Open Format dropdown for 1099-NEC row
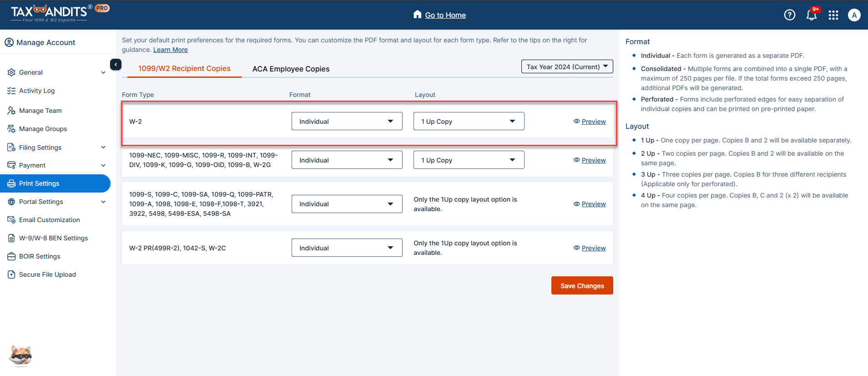 click(347, 160)
